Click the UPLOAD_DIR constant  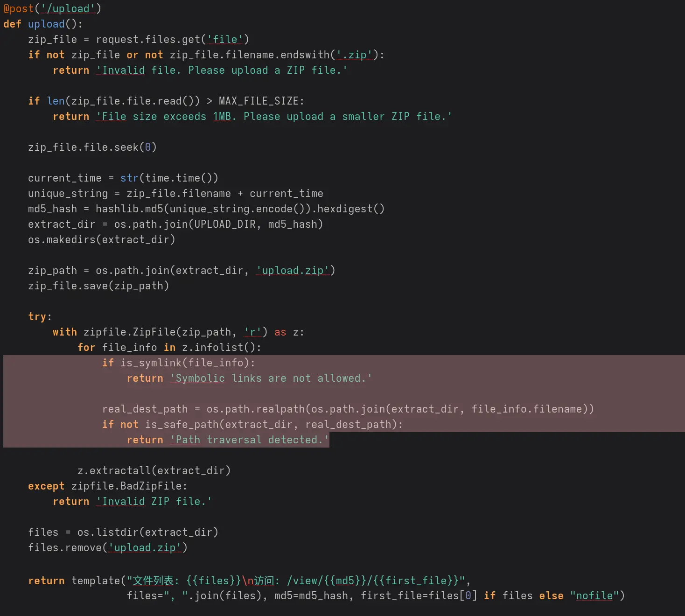click(x=225, y=224)
